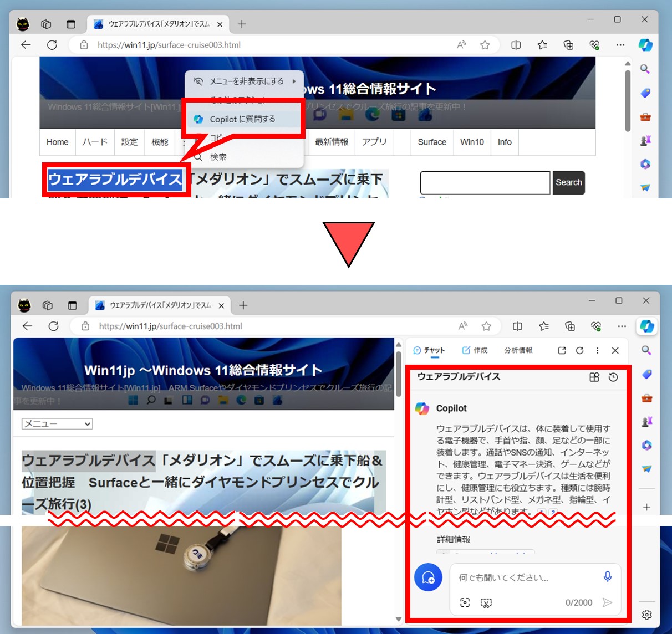Refresh the Copilot pane
The width and height of the screenshot is (672, 634).
[x=579, y=350]
